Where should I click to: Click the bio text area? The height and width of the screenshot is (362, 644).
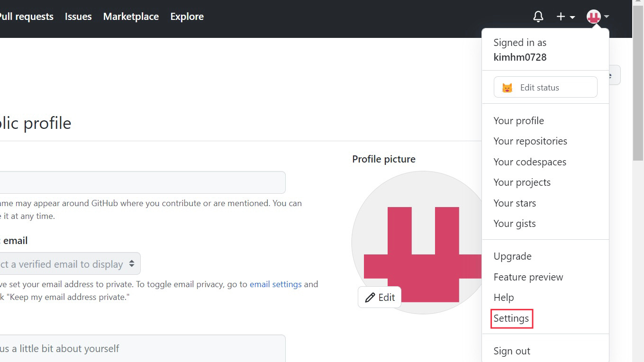coord(143,348)
